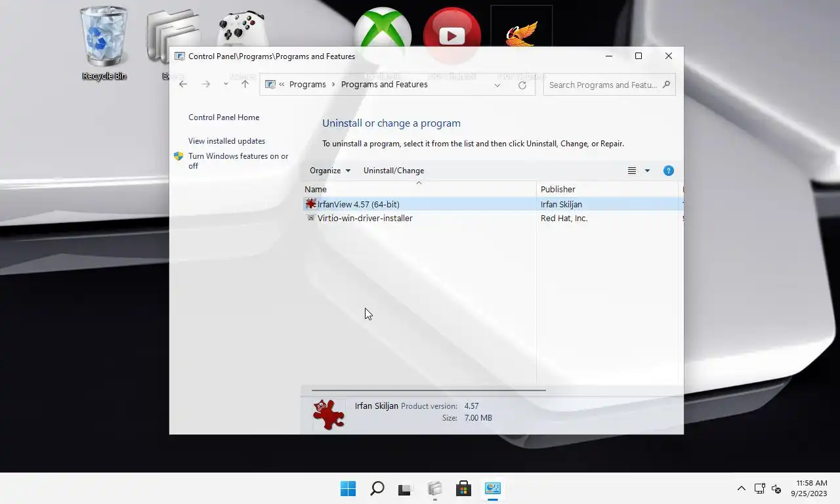Click the search magnifier icon
The width and height of the screenshot is (840, 504).
click(x=667, y=85)
